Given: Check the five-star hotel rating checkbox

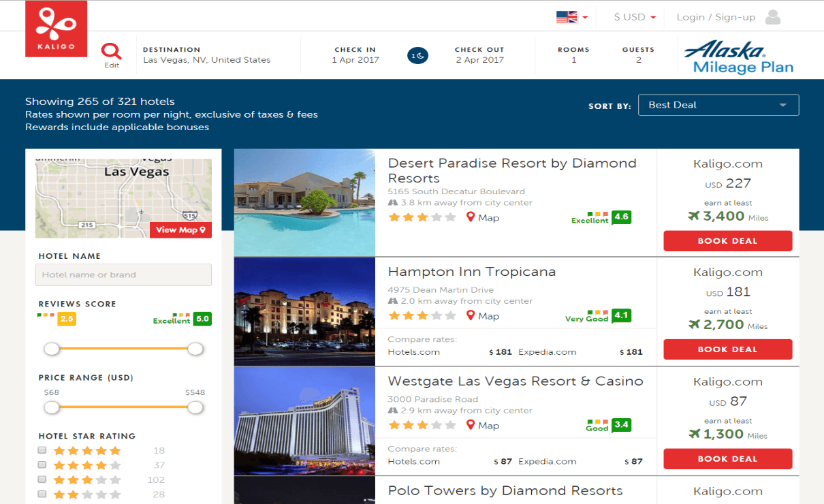Looking at the screenshot, I should [x=42, y=450].
